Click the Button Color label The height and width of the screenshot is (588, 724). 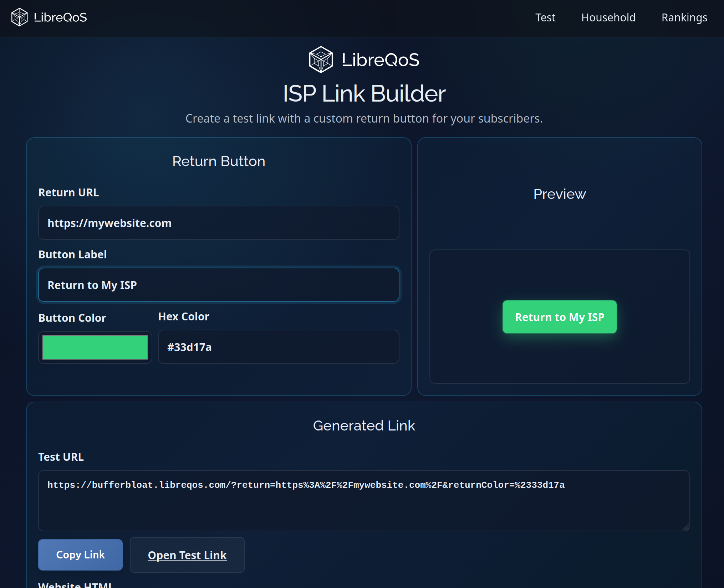[72, 318]
